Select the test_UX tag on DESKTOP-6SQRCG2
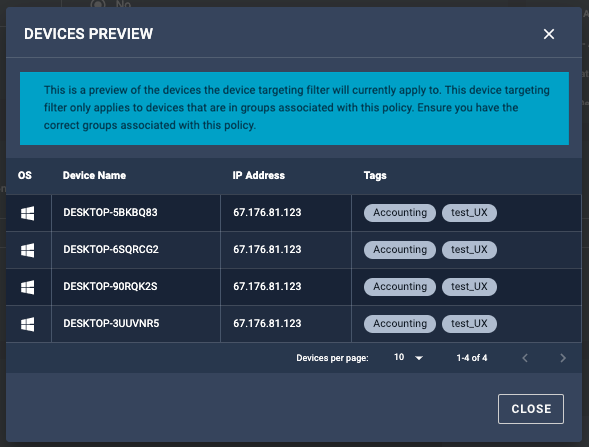The width and height of the screenshot is (589, 447). pos(469,250)
